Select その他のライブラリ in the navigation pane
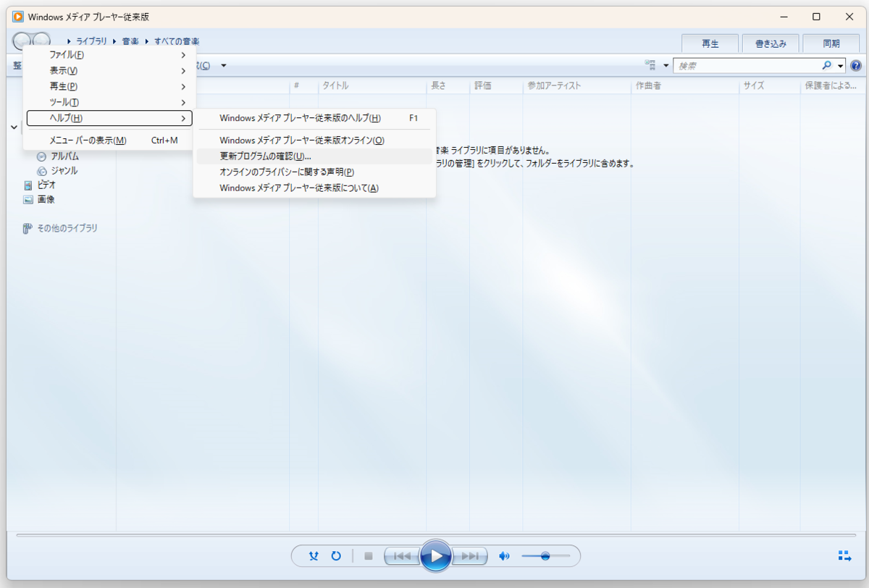Image resolution: width=869 pixels, height=588 pixels. pos(67,228)
